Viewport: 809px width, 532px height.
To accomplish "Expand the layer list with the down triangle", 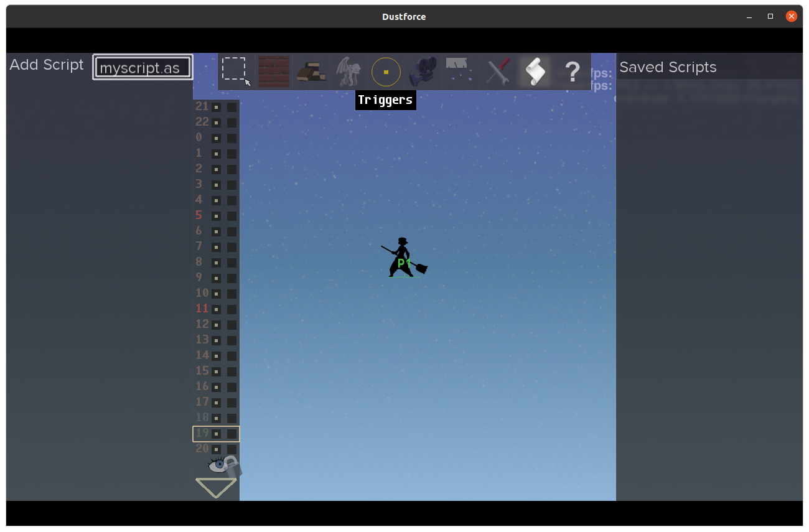I will [216, 488].
